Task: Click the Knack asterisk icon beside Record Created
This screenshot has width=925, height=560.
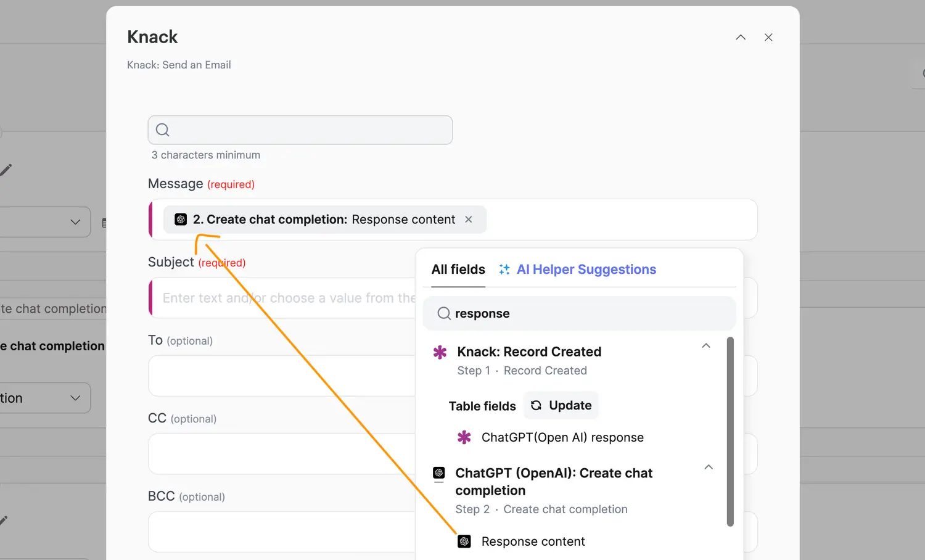Action: tap(440, 352)
